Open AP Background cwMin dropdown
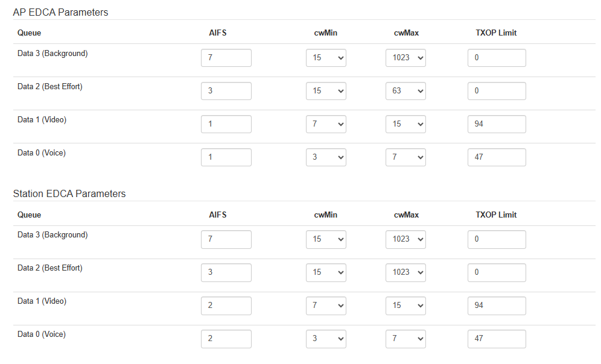 (326, 58)
